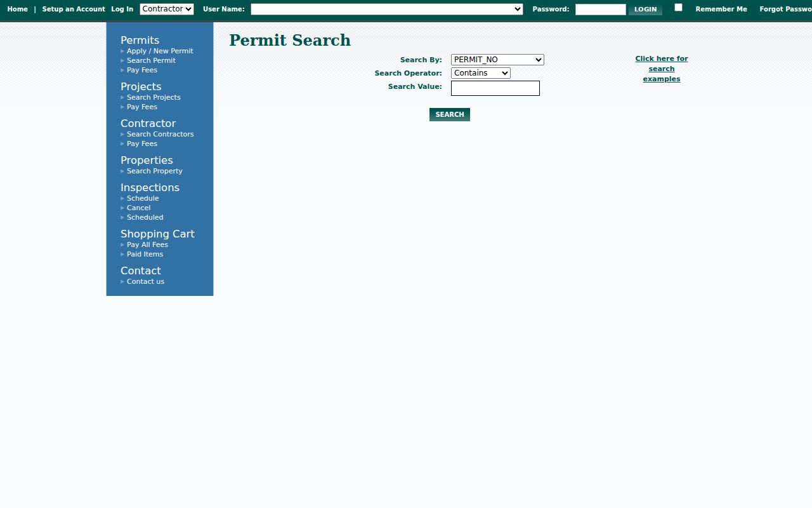
Task: Click the Projects sidebar heading
Action: tap(141, 86)
